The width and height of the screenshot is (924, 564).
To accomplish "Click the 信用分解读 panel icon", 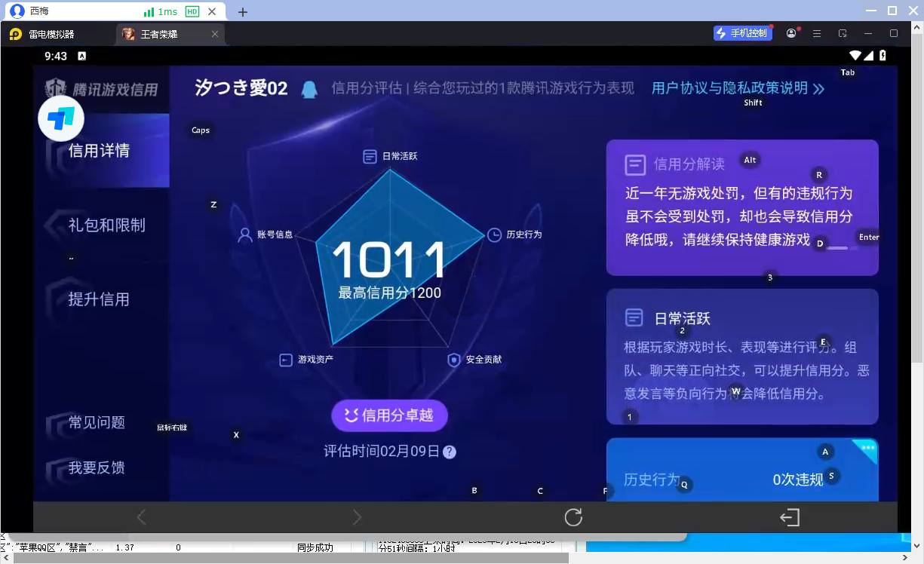I will tap(634, 164).
